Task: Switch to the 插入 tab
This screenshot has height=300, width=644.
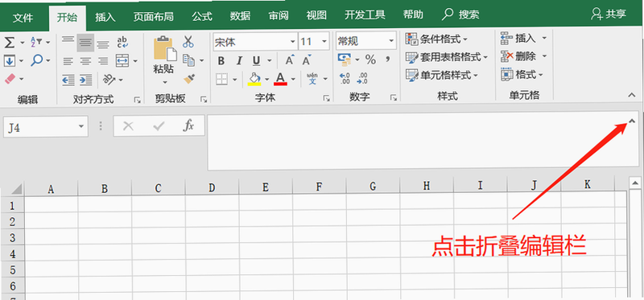Action: 105,17
